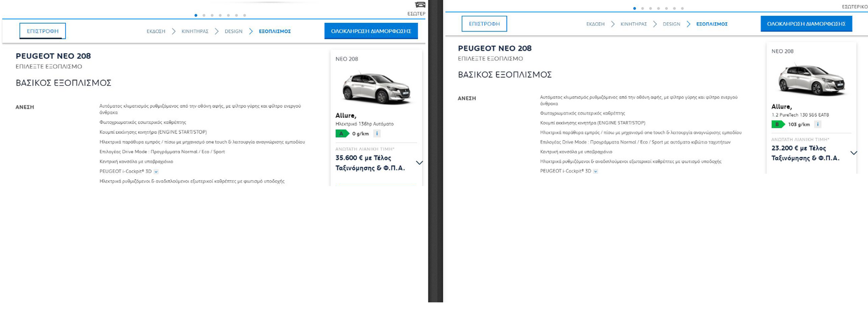
Task: Go to ΚΙΝΗΤΗΡΑΣ step on PureTech page
Action: click(634, 24)
